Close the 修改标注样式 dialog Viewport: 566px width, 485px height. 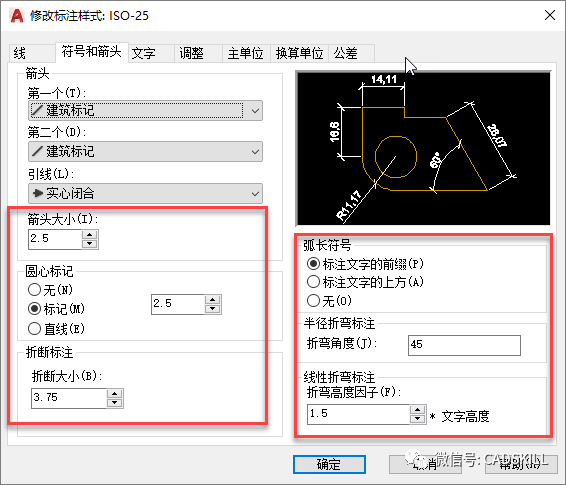[x=550, y=15]
